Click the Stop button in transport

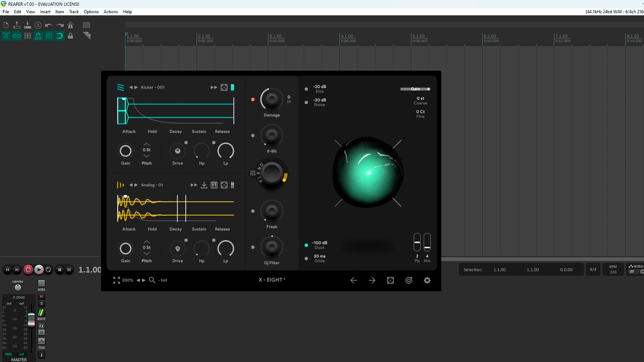tap(59, 270)
